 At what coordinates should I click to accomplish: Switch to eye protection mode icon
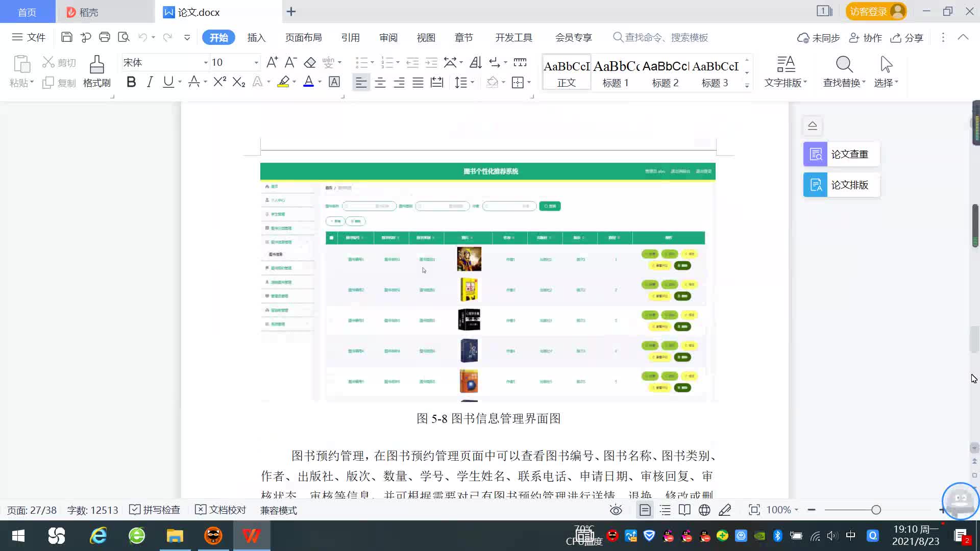click(x=616, y=510)
